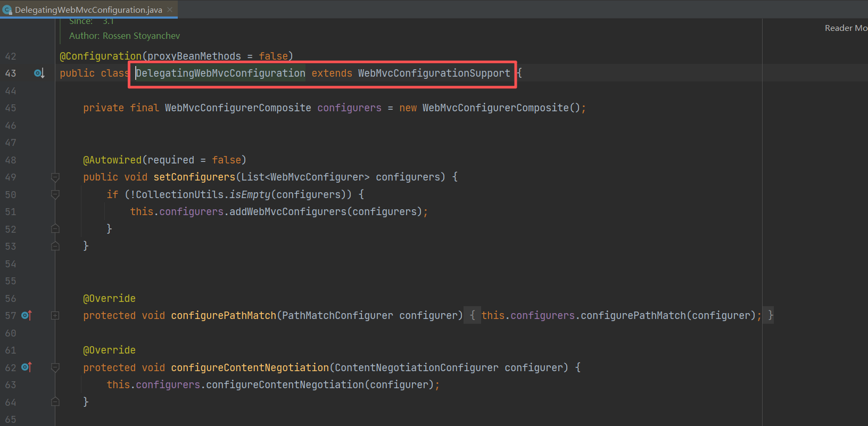Collapse the configureContentNegotiation method at line 62
868x426 pixels.
55,367
